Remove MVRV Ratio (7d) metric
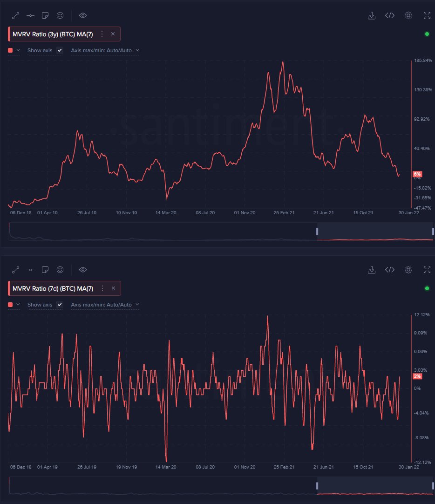This screenshot has width=435, height=504. pos(113,288)
